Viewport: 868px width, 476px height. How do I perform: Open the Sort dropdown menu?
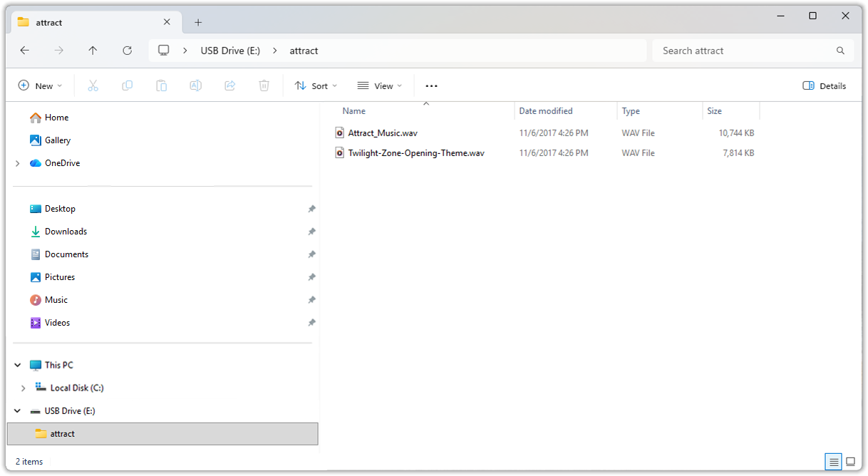316,86
